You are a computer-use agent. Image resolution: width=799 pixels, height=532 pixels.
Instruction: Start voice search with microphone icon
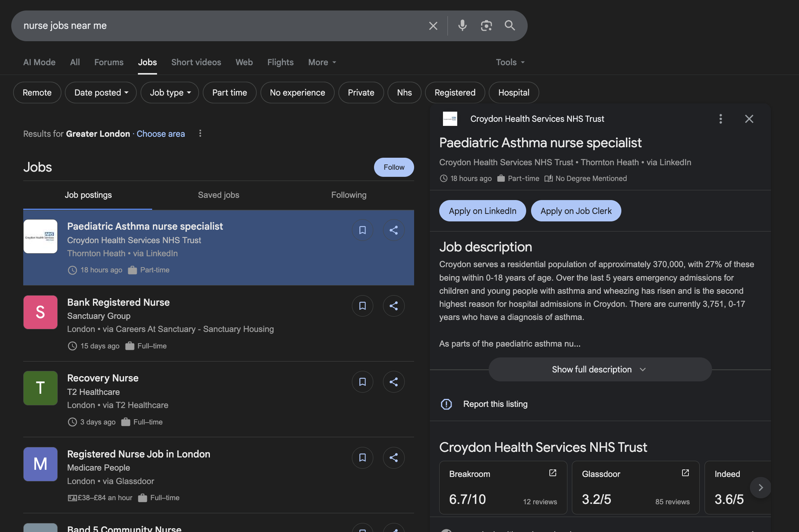462,25
